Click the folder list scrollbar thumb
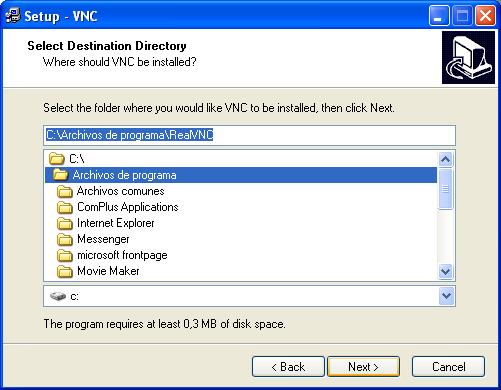This screenshot has height=390, width=501. (446, 189)
